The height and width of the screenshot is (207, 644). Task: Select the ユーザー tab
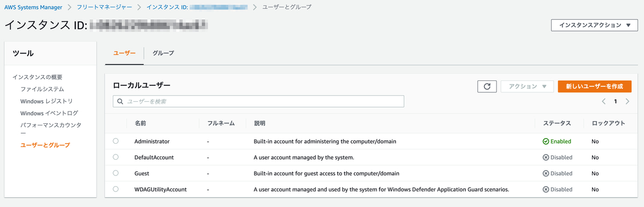pyautogui.click(x=124, y=53)
